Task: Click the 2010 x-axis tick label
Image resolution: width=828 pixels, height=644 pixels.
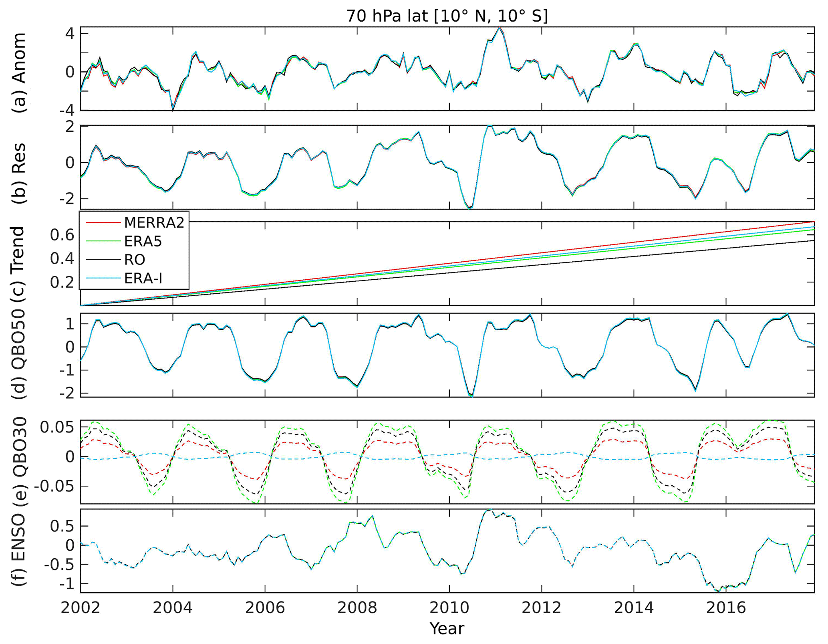Action: coord(449,608)
